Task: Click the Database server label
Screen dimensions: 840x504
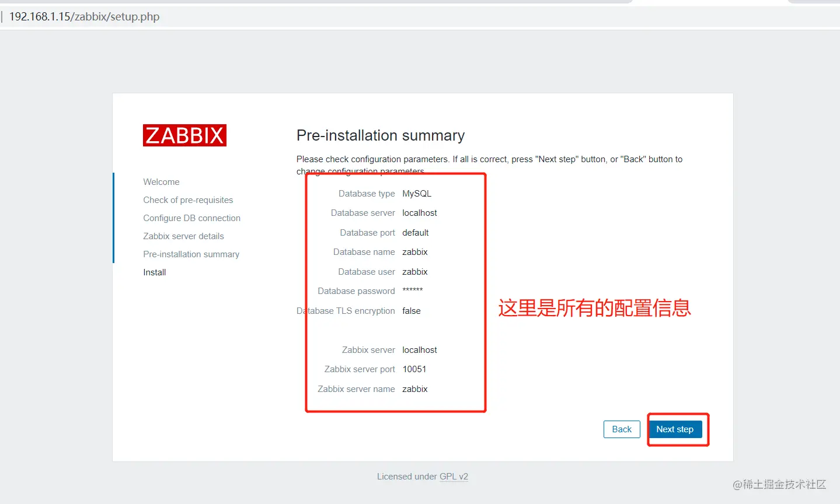Action: pos(363,213)
